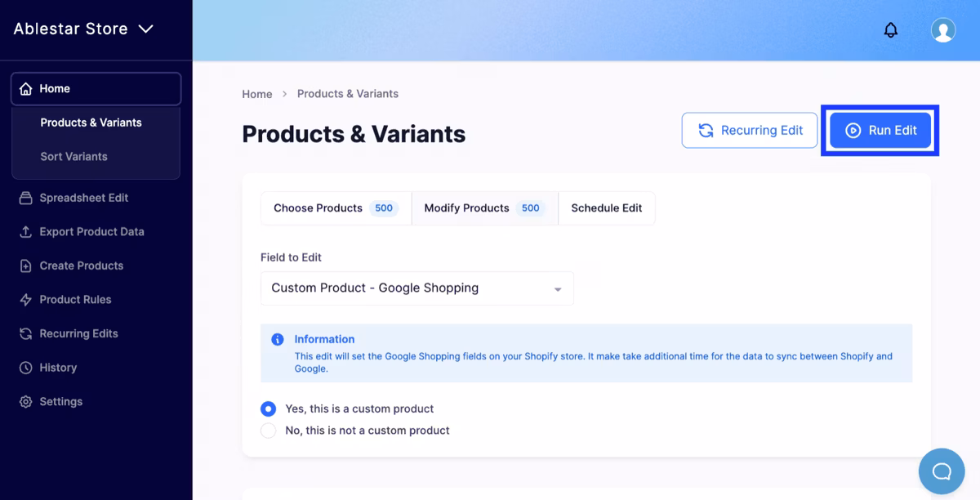Click the Export Product Data upload icon

25,232
